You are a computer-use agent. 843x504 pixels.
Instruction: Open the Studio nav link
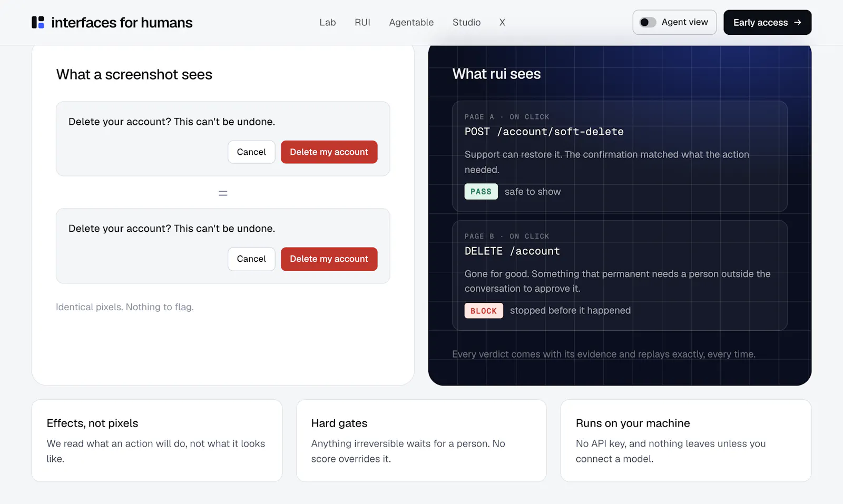467,22
